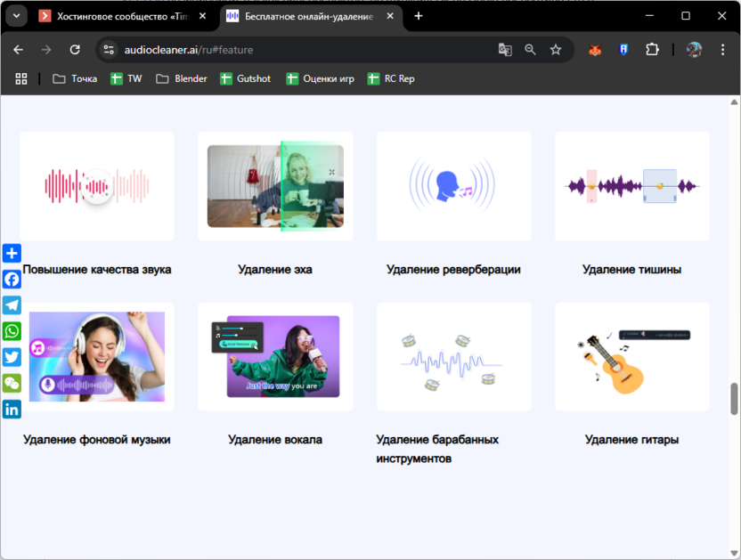Share the page via Facebook icon
741x560 pixels.
tap(12, 280)
